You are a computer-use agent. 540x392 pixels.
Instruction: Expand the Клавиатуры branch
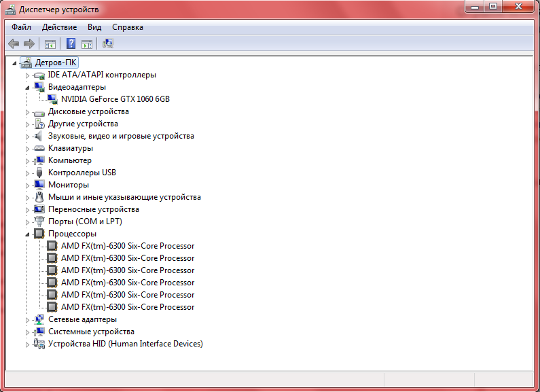click(28, 149)
